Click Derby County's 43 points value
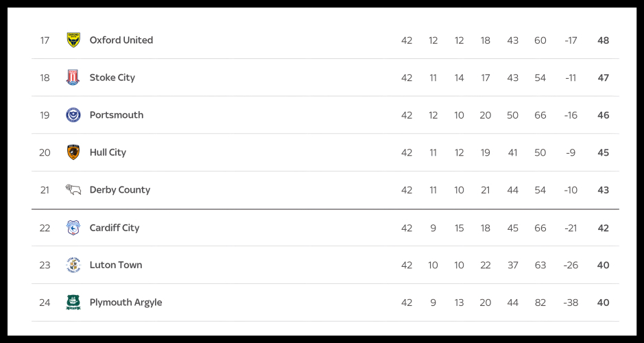The image size is (644, 343). [x=603, y=190]
